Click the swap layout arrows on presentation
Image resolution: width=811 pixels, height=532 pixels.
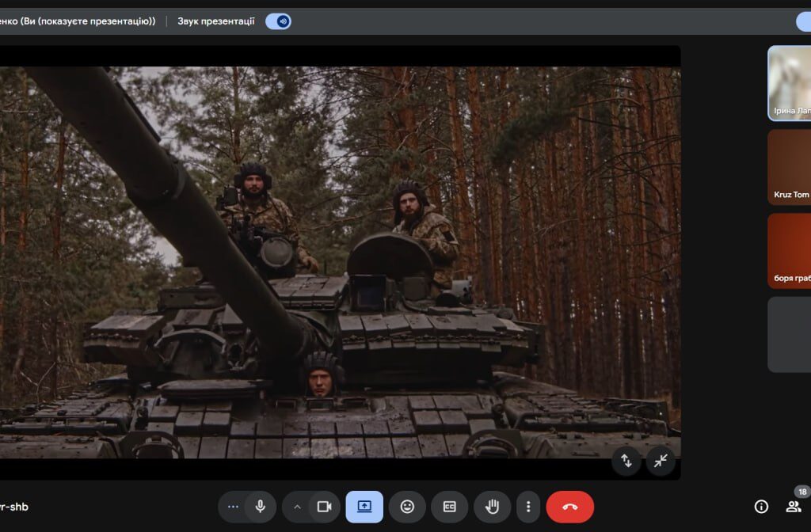626,460
